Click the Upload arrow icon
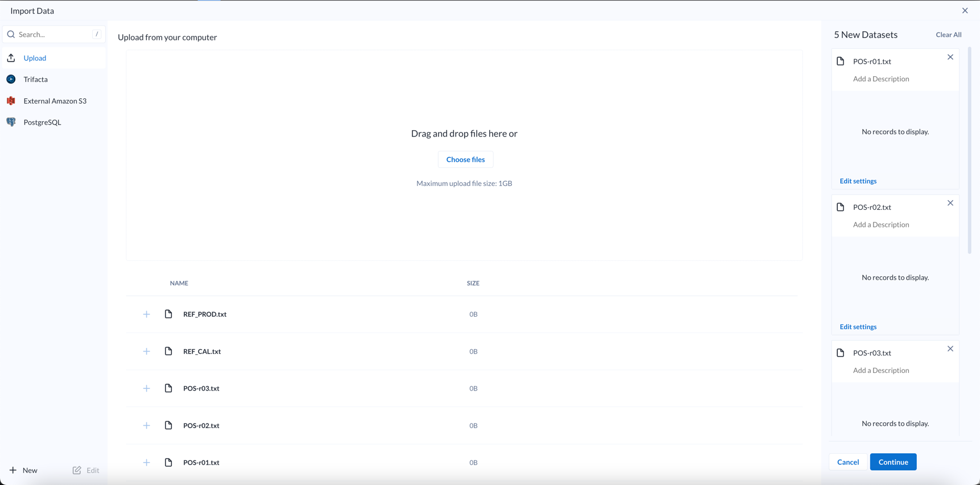Viewport: 980px width, 485px height. (11, 58)
